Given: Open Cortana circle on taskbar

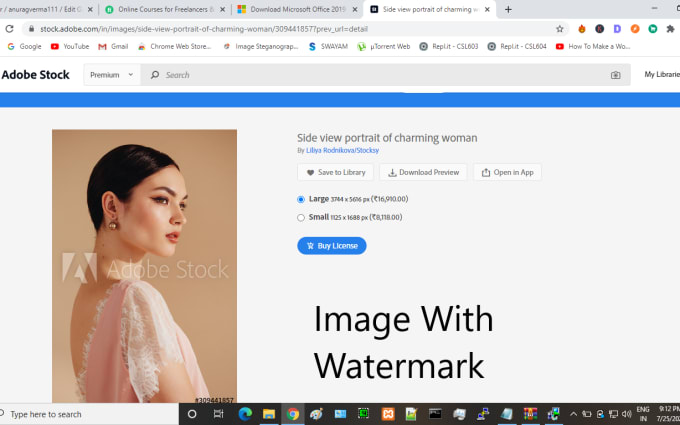Looking at the screenshot, I should click(x=192, y=414).
